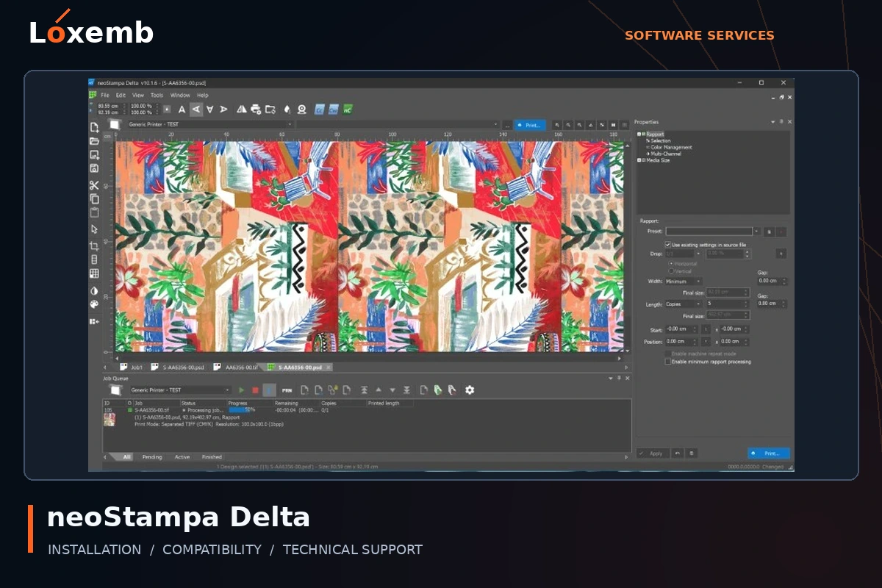Open printer settings icon in top toolbar
Image resolution: width=882 pixels, height=588 pixels.
click(x=256, y=110)
